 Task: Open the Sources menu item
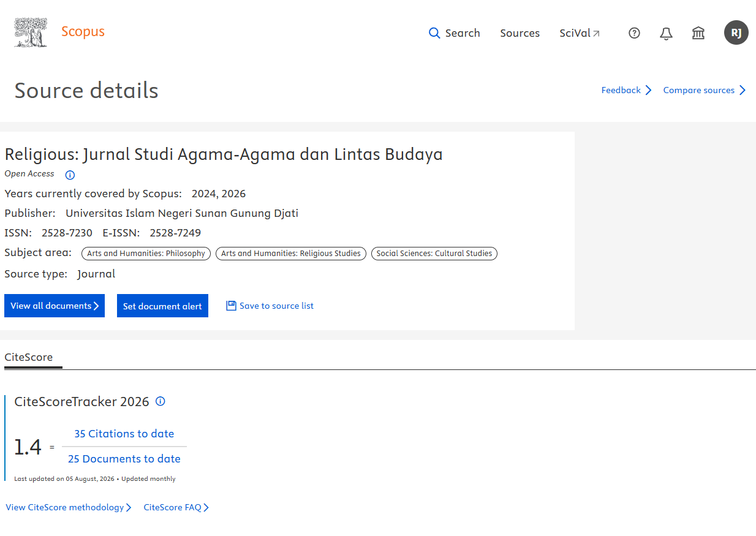tap(520, 33)
